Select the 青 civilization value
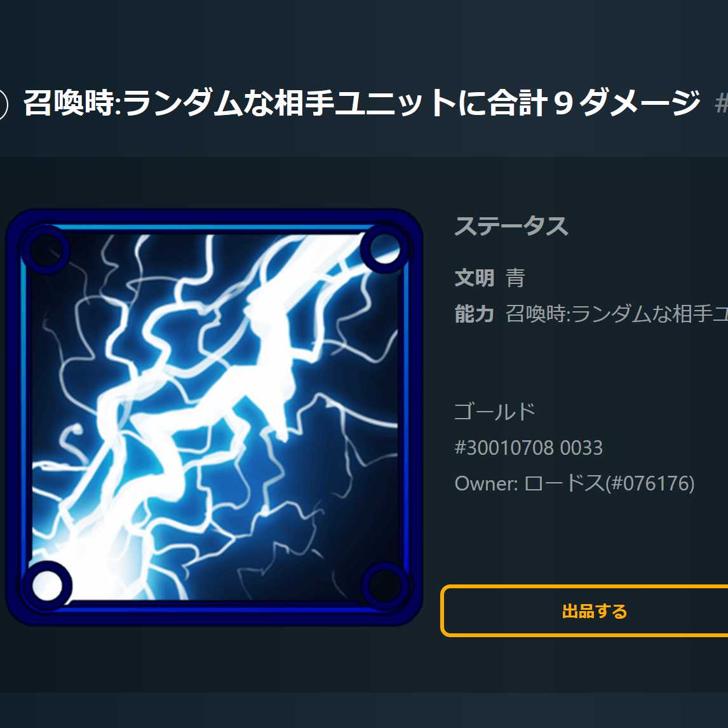Image resolution: width=728 pixels, height=728 pixels. (x=515, y=278)
